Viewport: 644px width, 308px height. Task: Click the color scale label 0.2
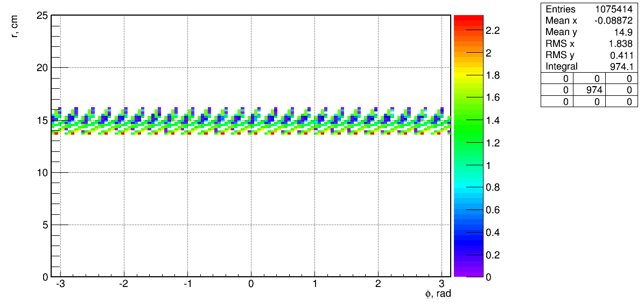493,255
